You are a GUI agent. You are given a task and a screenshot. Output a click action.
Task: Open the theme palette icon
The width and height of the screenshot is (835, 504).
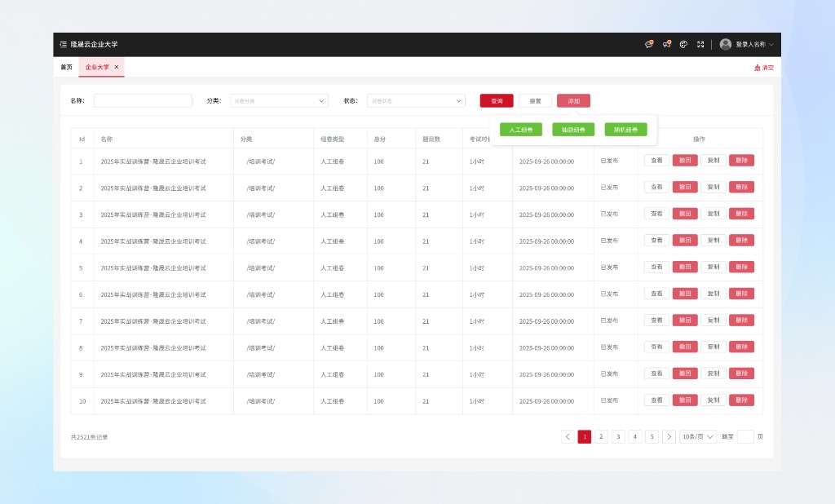click(683, 44)
